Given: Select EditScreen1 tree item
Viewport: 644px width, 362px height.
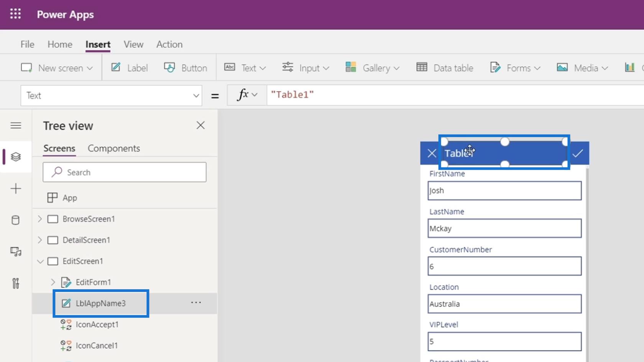Looking at the screenshot, I should 83,261.
